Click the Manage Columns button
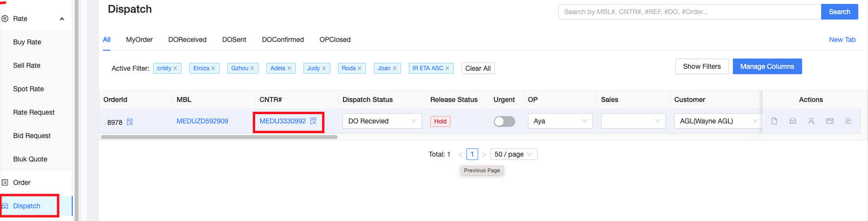The height and width of the screenshot is (221, 868). 767,66
